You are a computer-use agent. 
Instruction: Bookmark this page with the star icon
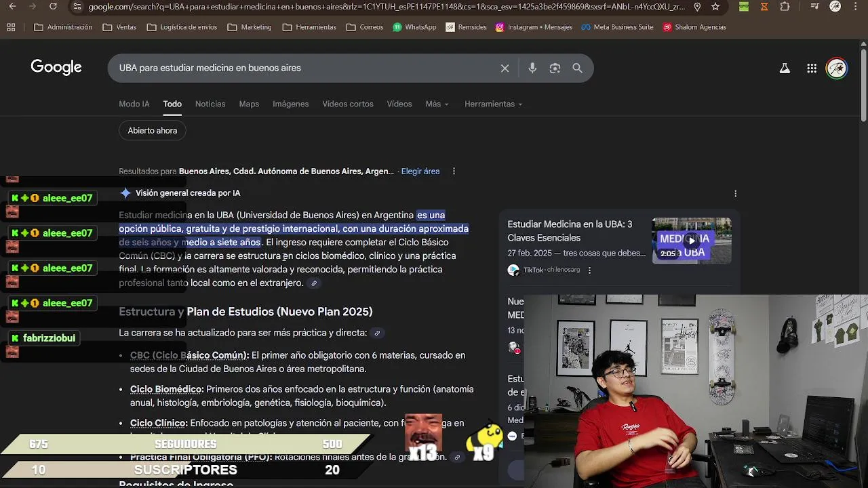[715, 7]
